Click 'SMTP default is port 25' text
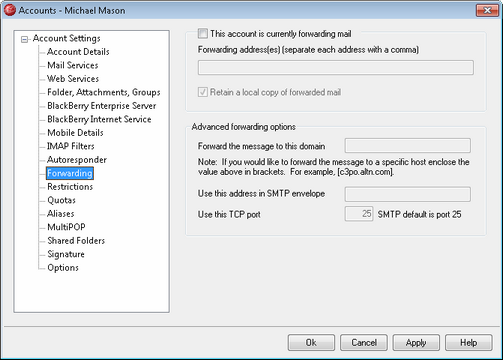 point(419,214)
